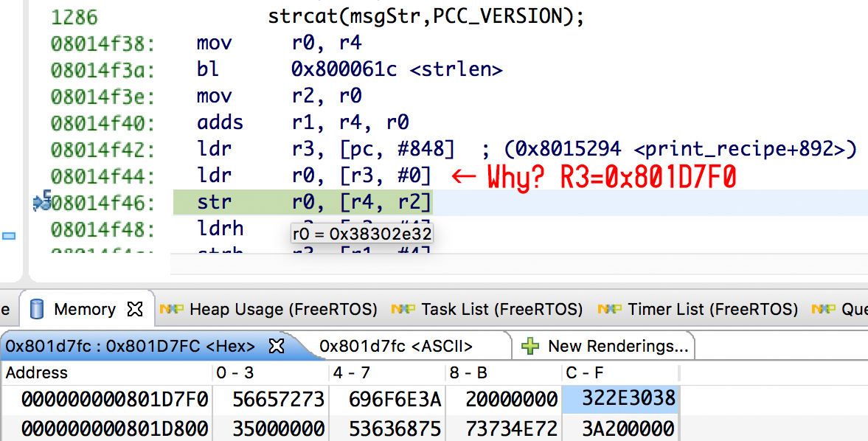Click the instruction pointer arrow at 08014f46
This screenshot has width=868, height=441.
click(42, 201)
